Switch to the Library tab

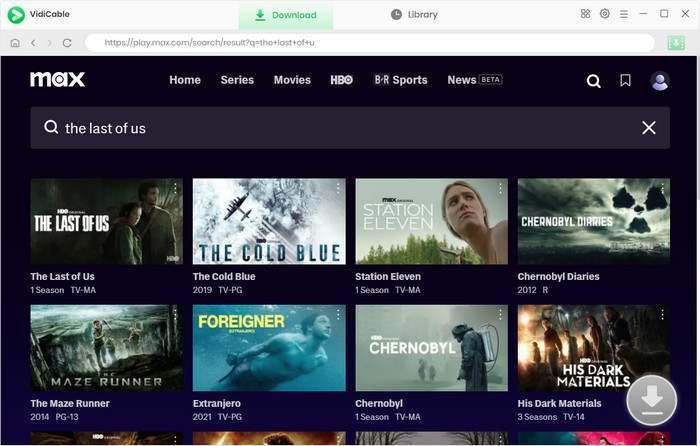point(414,15)
